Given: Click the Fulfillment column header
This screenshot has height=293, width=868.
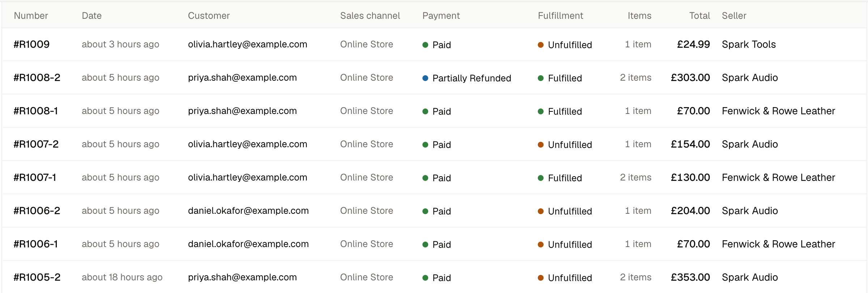Looking at the screenshot, I should (561, 16).
